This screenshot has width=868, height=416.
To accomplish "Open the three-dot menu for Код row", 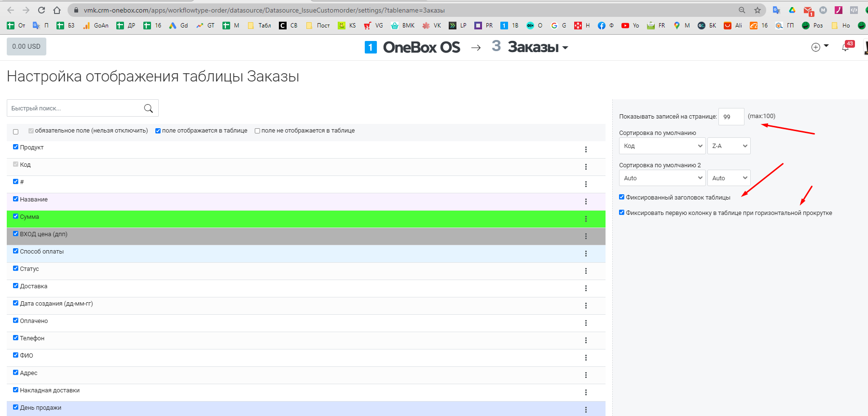I will tap(586, 167).
